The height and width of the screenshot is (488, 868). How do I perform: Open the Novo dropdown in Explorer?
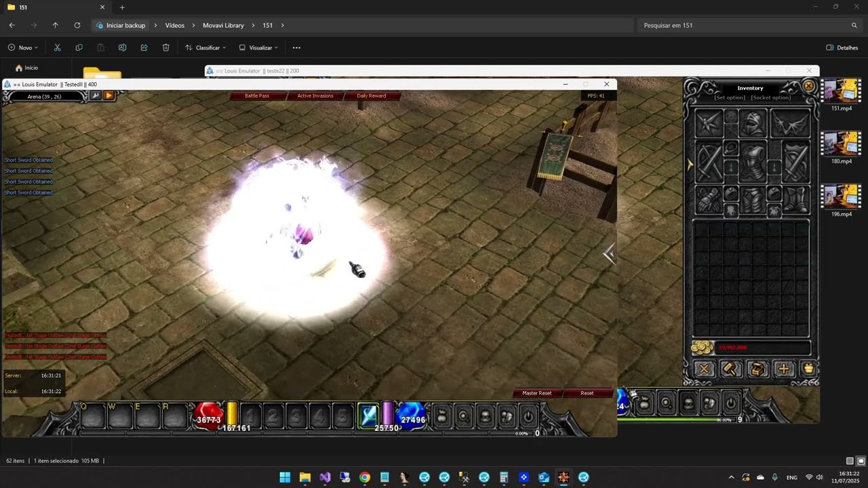coord(23,47)
